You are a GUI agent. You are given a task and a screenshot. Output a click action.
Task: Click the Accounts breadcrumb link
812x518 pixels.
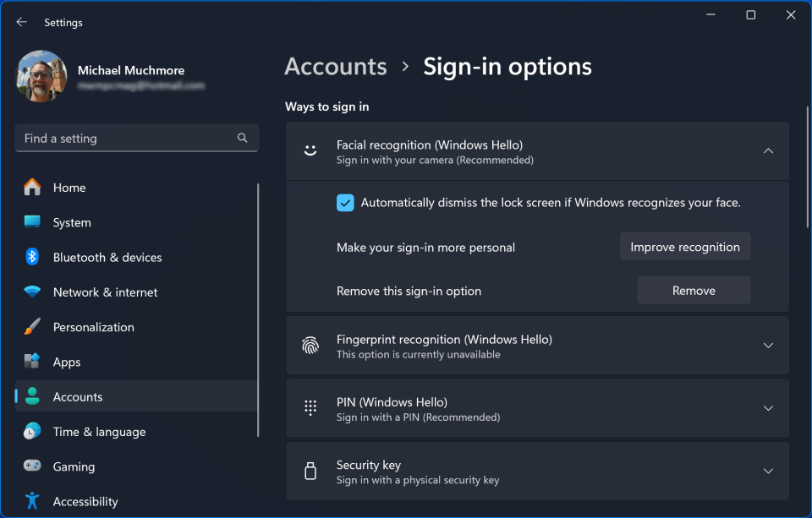pos(336,67)
